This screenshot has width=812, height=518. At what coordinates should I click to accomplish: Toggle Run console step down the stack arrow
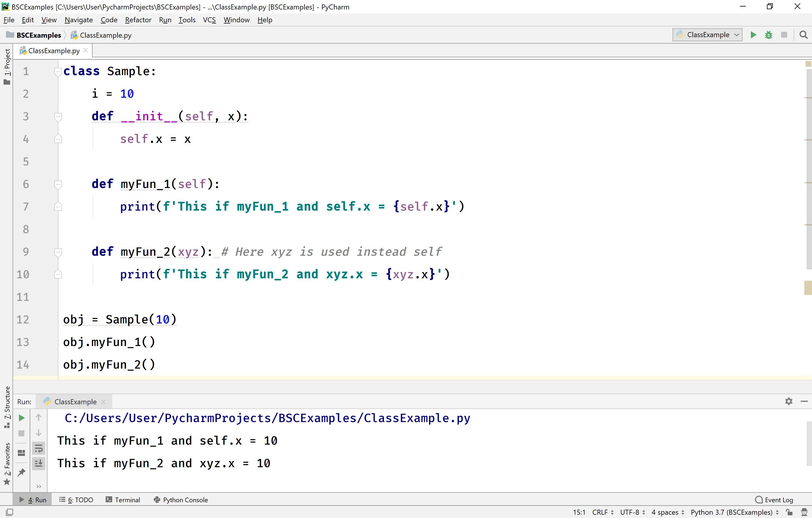[x=39, y=433]
